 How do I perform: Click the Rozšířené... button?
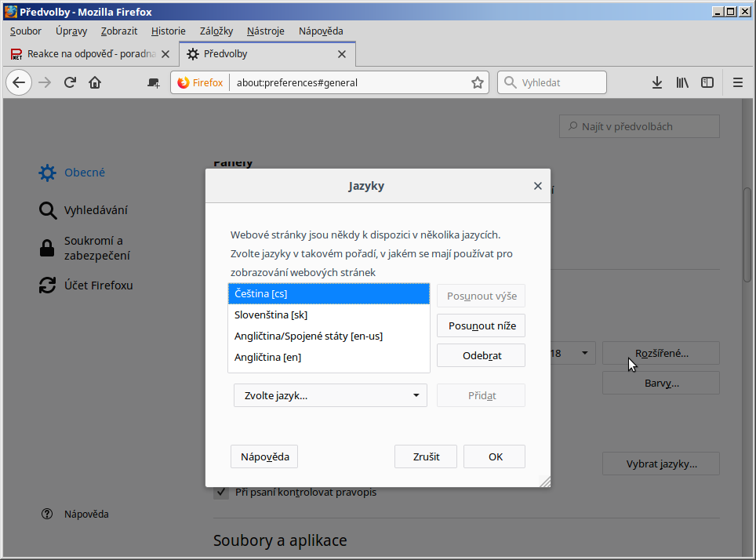tap(661, 353)
